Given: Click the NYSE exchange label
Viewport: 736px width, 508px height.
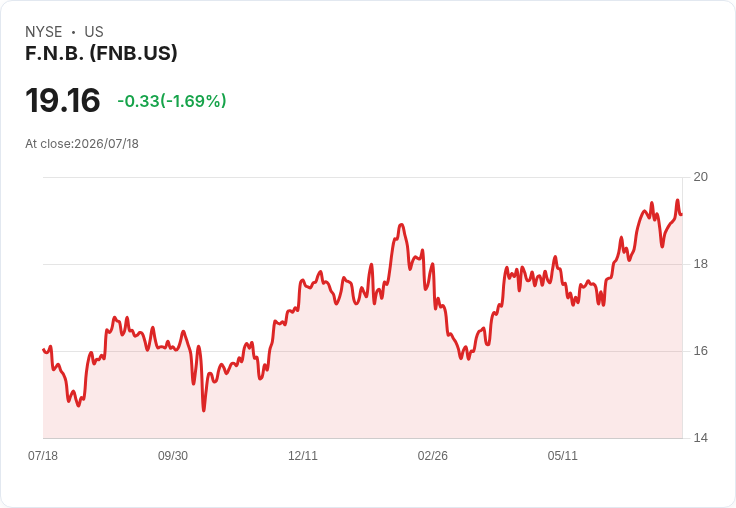Looking at the screenshot, I should [44, 32].
